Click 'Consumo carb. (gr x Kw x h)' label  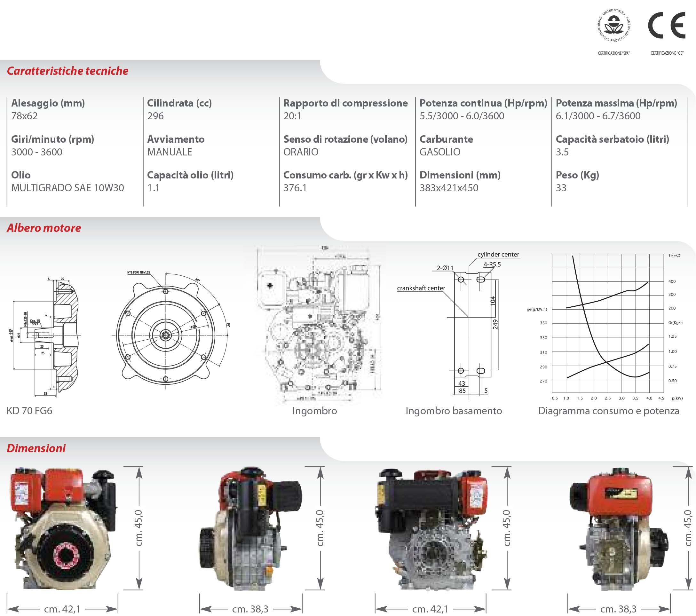pyautogui.click(x=346, y=175)
